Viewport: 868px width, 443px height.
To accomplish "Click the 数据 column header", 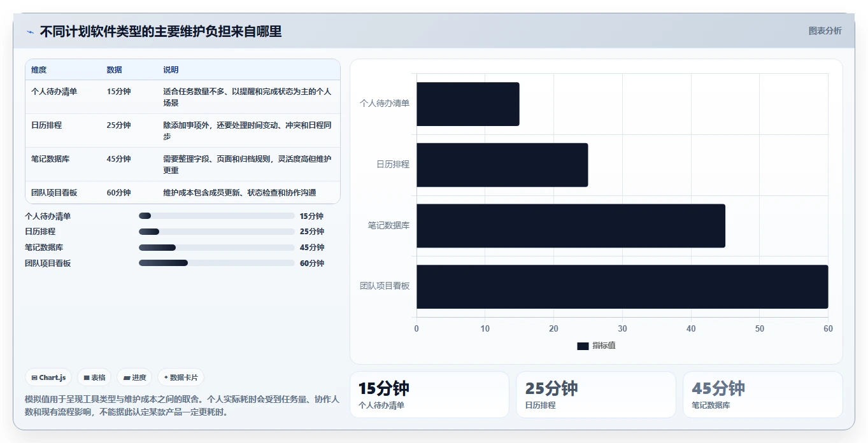I will 115,70.
